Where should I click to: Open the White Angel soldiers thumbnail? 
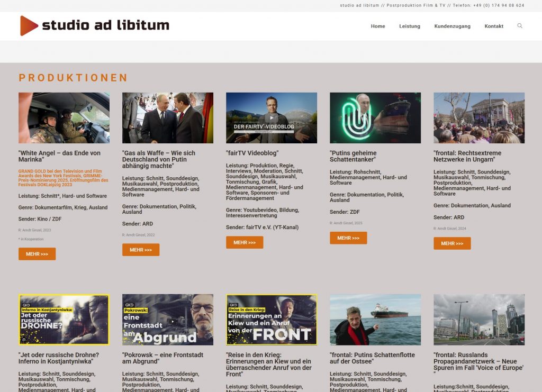[x=64, y=118]
